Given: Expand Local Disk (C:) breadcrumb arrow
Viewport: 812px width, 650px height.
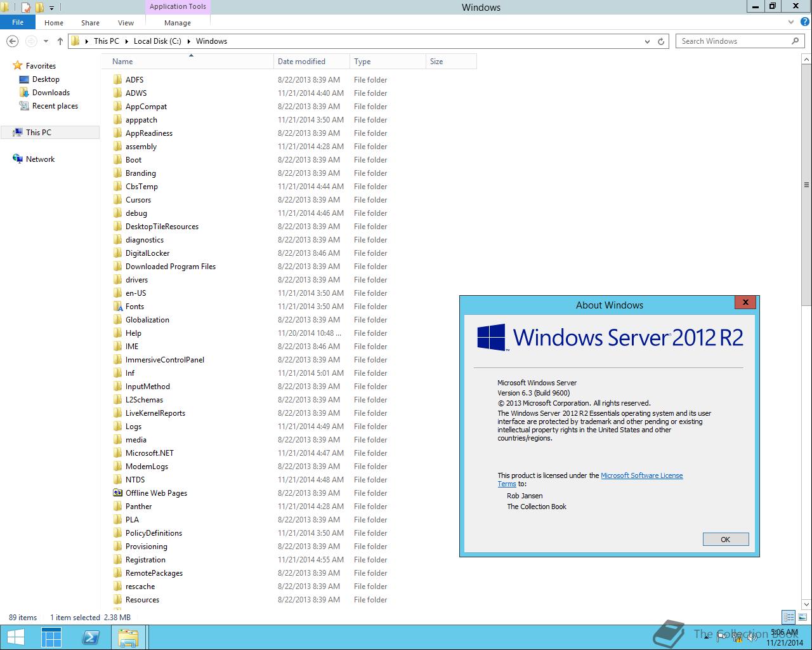Looking at the screenshot, I should (x=188, y=41).
